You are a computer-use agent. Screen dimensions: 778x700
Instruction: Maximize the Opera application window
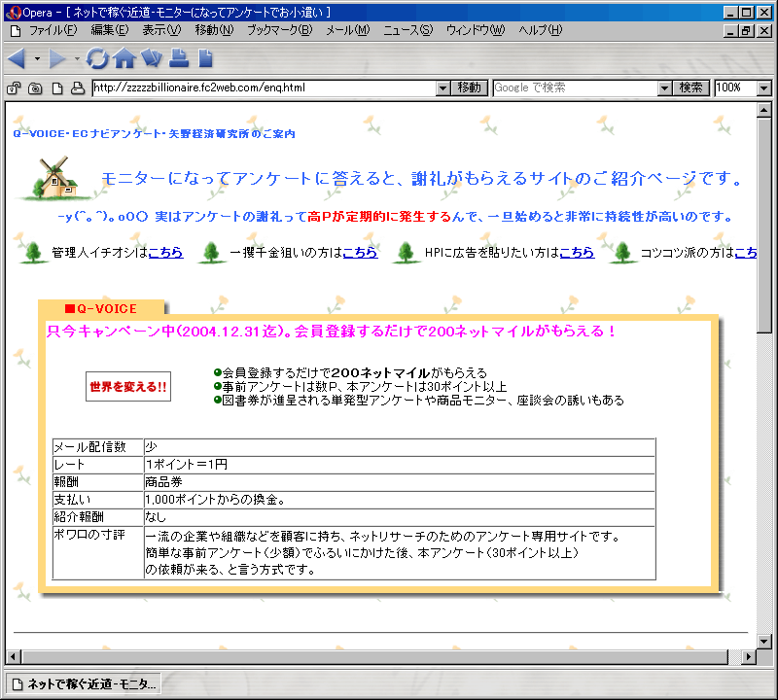(x=746, y=13)
